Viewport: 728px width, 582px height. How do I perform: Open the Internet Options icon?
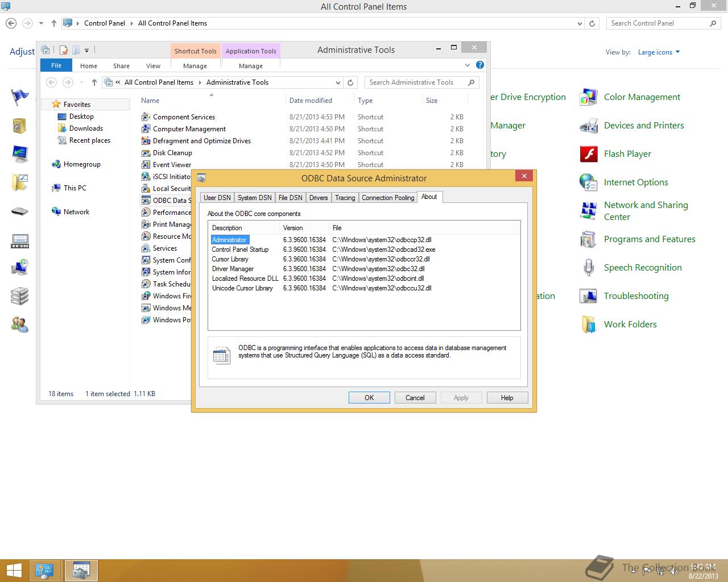pos(589,182)
